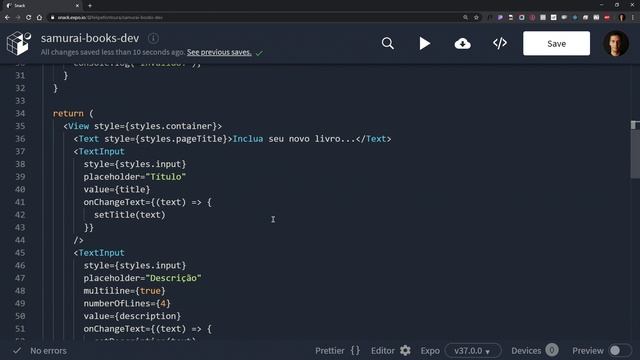Viewport: 640px width, 360px height.
Task: Click the red extension icon in Chrome toolbar
Action: [x=607, y=18]
